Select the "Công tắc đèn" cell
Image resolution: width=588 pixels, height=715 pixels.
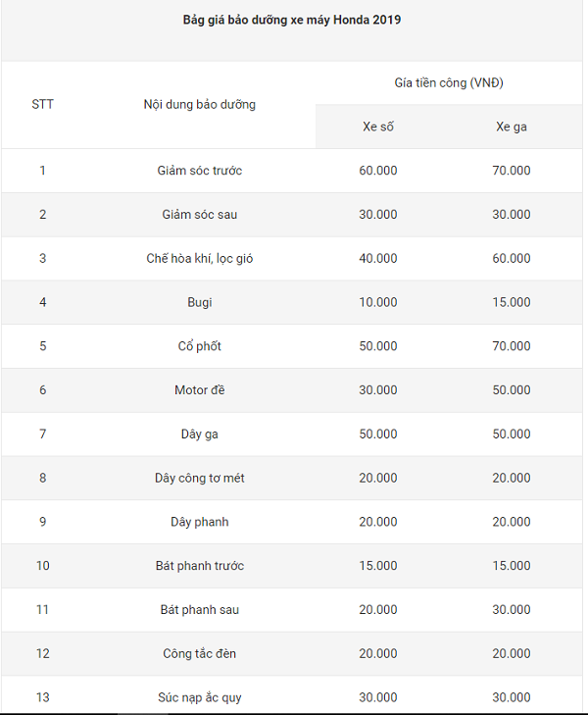(x=200, y=653)
